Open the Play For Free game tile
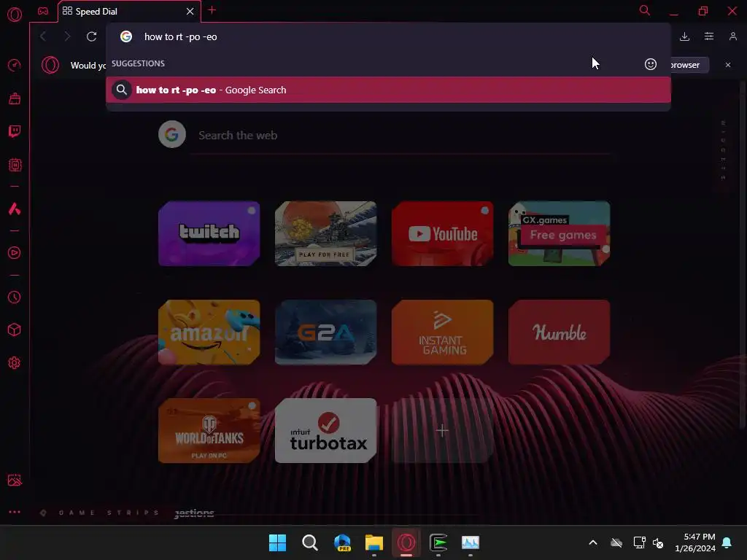The width and height of the screenshot is (747, 560). (x=326, y=233)
